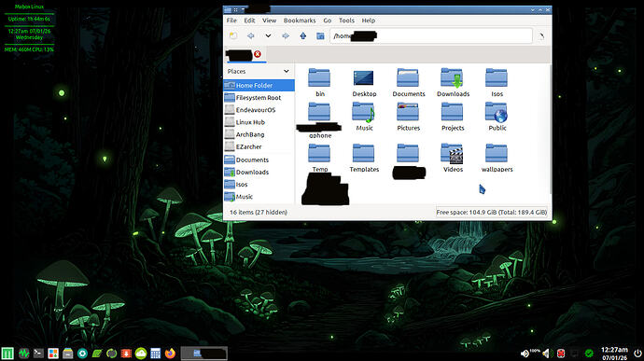
Task: Open the green cloud app in taskbar
Action: (x=141, y=354)
